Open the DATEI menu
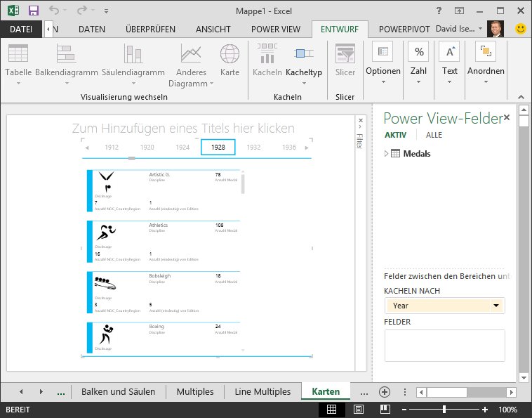 tap(21, 30)
